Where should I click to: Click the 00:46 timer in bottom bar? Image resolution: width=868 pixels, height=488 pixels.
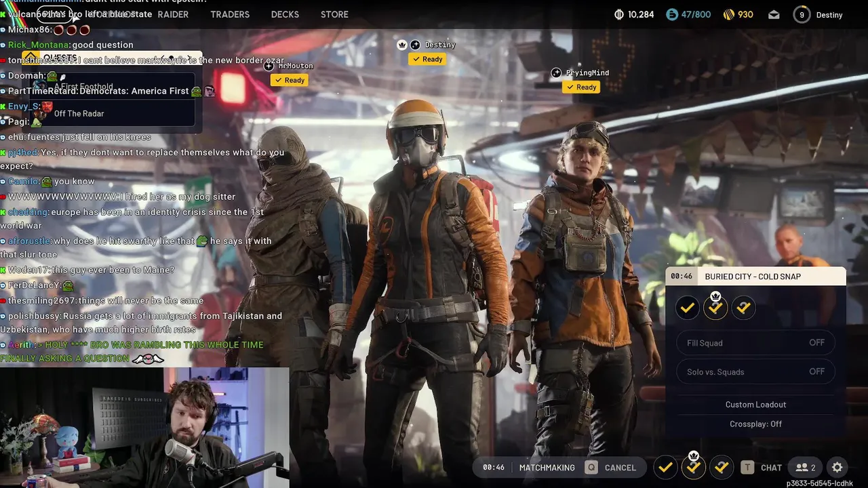[x=494, y=468]
